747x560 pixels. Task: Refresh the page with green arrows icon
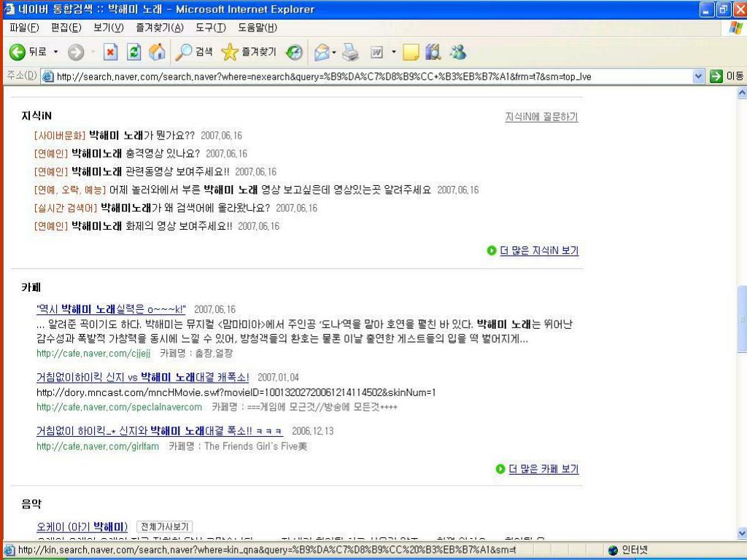coord(134,52)
